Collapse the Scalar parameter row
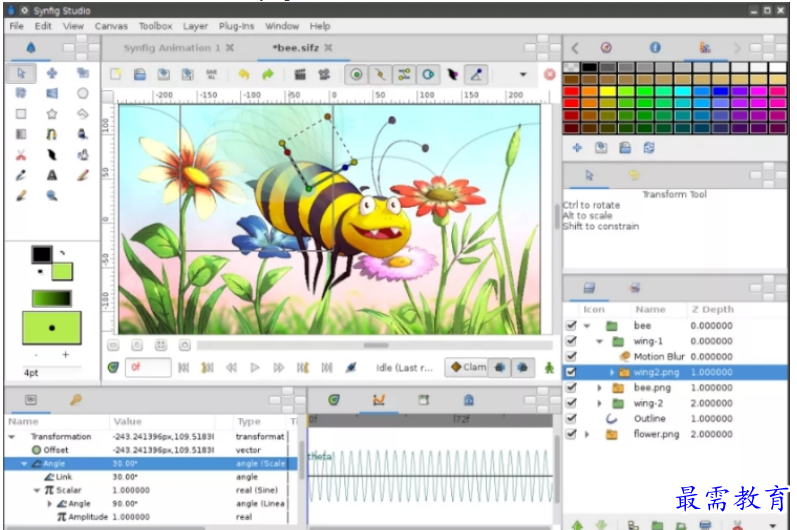The height and width of the screenshot is (530, 797). pos(37,490)
